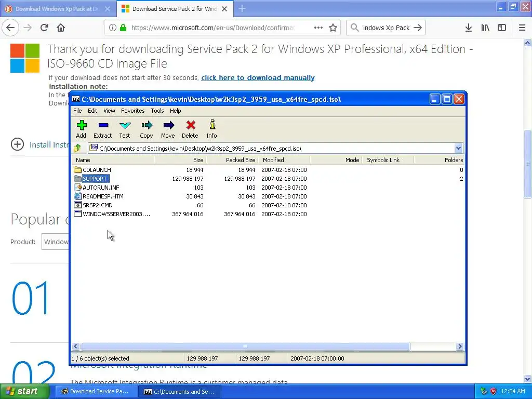Open the Favorites menu in 7-Zip
The image size is (532, 399).
pos(132,111)
